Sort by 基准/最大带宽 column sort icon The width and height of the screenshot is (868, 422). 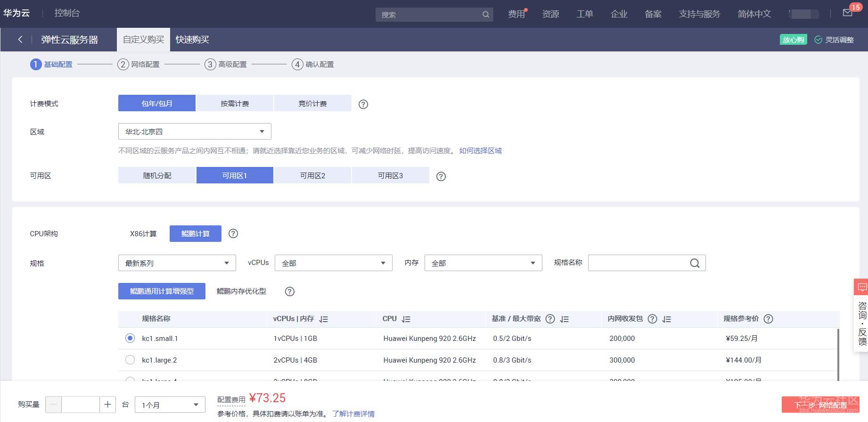pos(565,320)
